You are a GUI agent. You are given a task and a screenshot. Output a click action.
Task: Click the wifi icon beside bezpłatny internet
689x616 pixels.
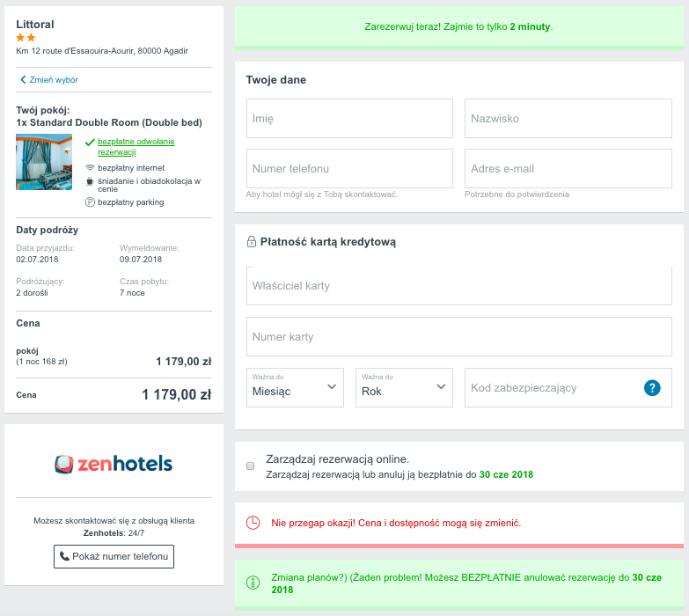click(90, 168)
